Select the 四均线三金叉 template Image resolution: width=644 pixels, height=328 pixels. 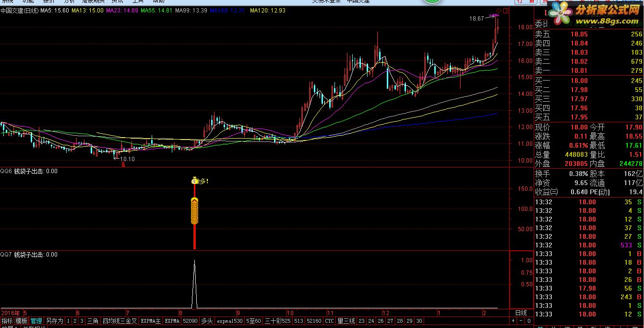coord(119,321)
